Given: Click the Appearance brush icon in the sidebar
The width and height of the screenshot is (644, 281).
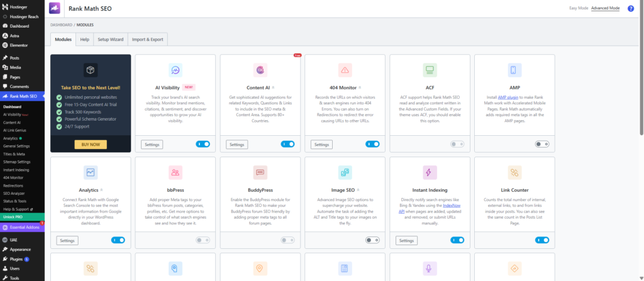Looking at the screenshot, I should 5,250.
